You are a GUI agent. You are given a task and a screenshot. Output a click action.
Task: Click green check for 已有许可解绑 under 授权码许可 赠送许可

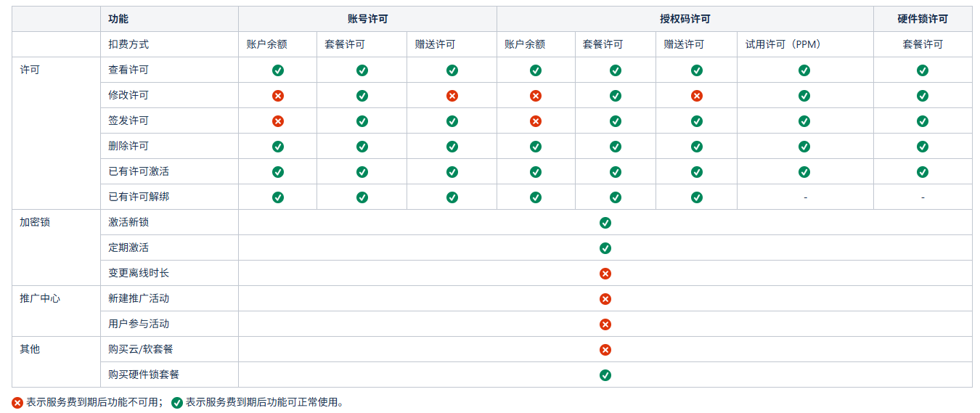click(x=697, y=197)
